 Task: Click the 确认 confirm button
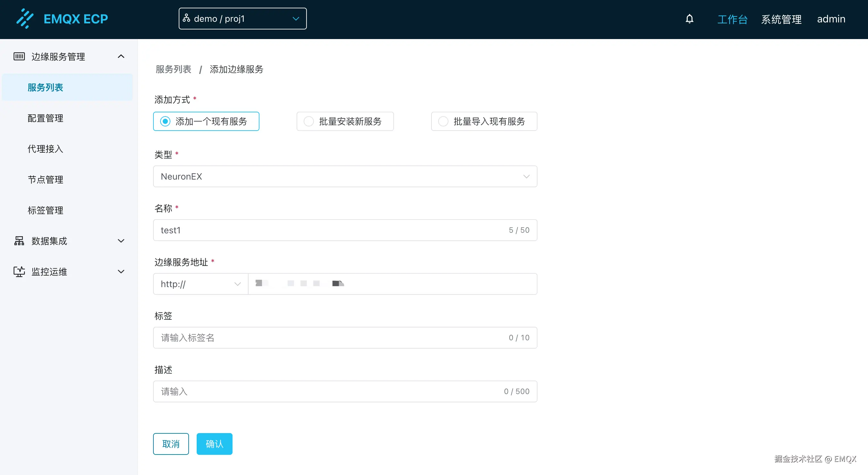click(214, 444)
